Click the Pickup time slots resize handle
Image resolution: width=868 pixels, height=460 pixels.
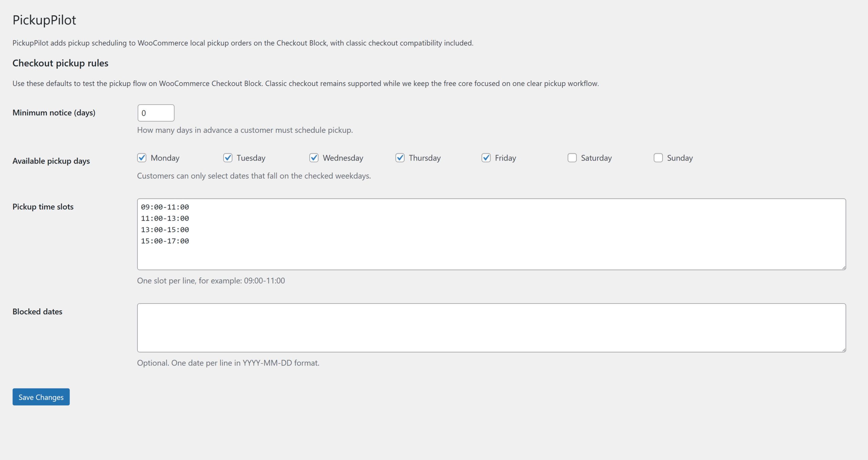(844, 268)
